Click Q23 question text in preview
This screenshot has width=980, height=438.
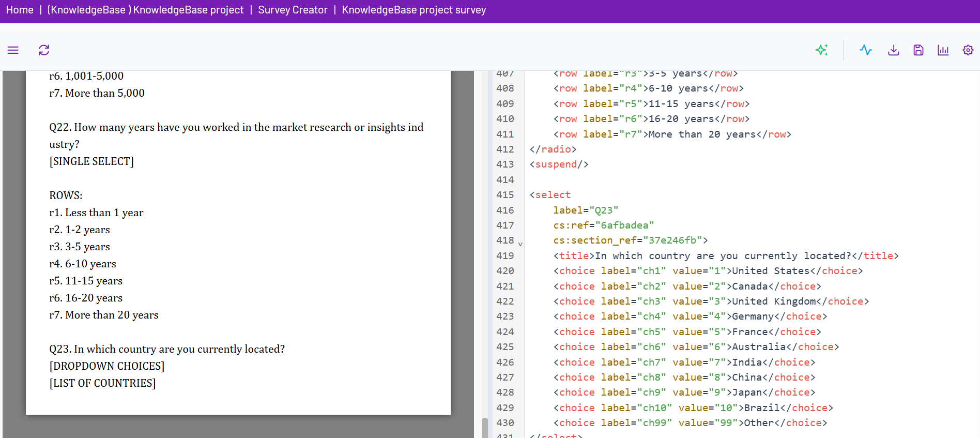[x=167, y=349]
